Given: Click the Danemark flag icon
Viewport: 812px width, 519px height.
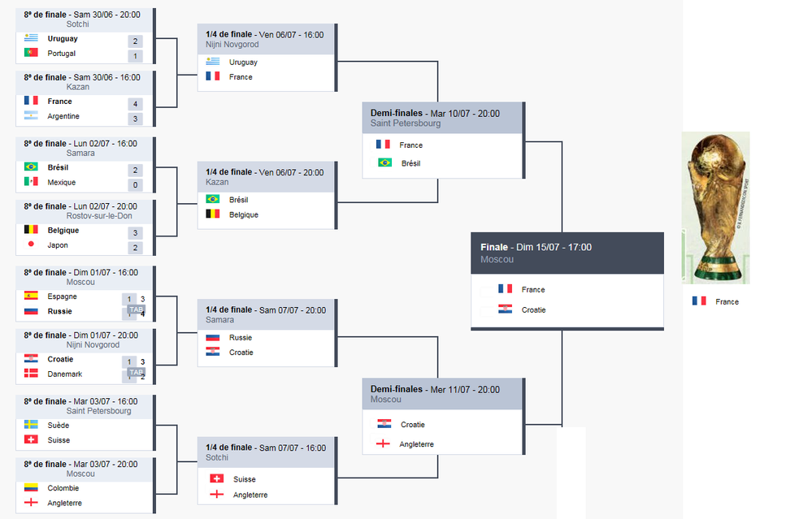Looking at the screenshot, I should click(x=31, y=374).
